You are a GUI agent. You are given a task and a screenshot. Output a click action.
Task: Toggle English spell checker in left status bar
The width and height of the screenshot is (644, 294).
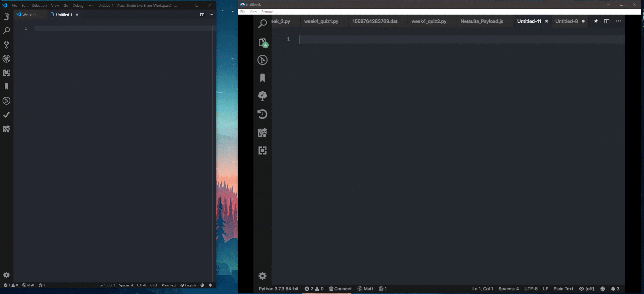click(x=188, y=285)
